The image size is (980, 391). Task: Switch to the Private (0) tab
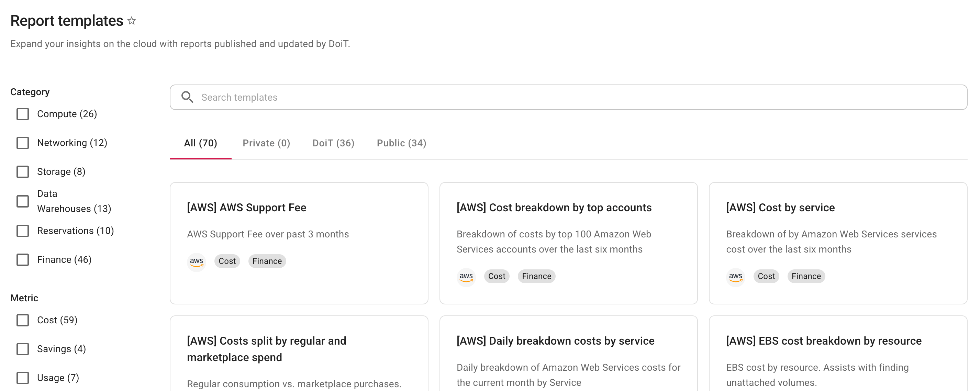[266, 143]
